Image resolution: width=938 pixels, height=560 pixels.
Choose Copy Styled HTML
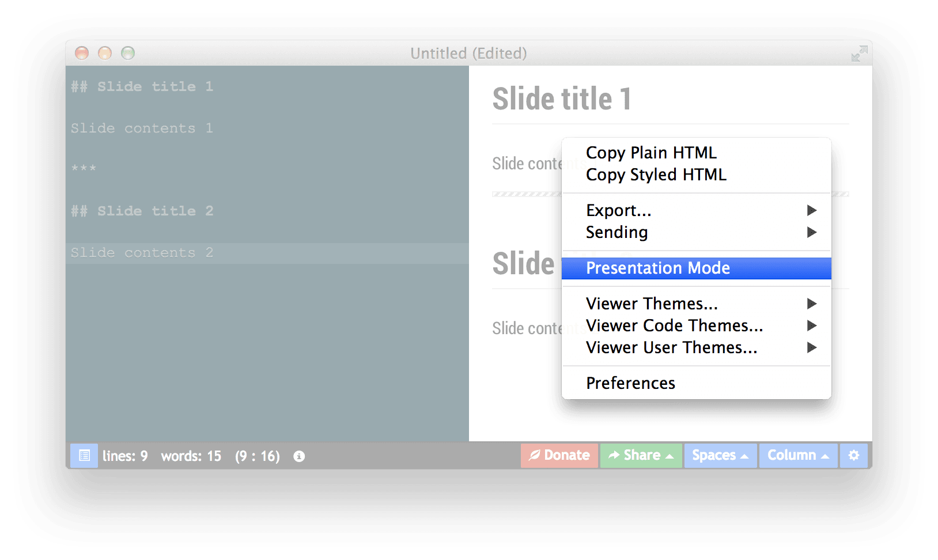[x=656, y=175]
